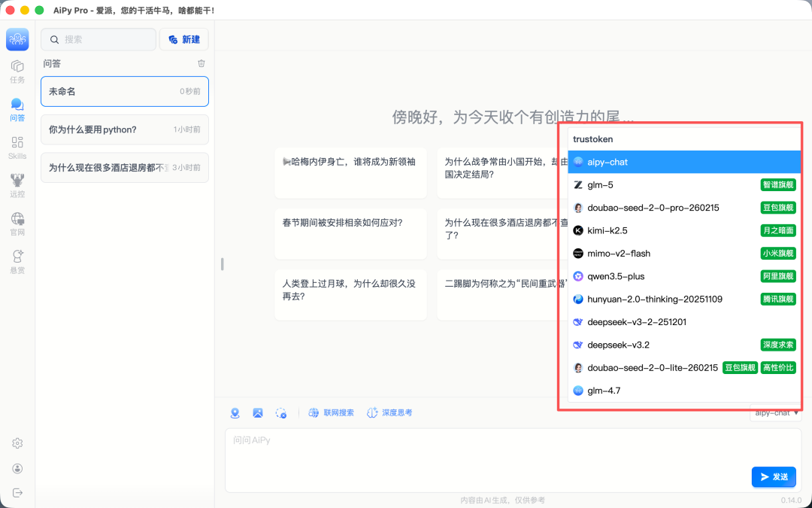Open the 未命名 conversation

(x=125, y=91)
